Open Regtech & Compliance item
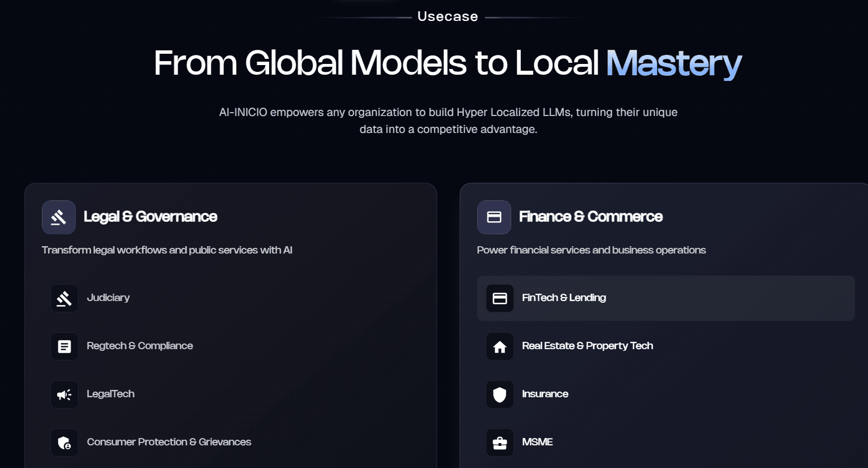Screen dimensions: 868x468 click(140, 346)
